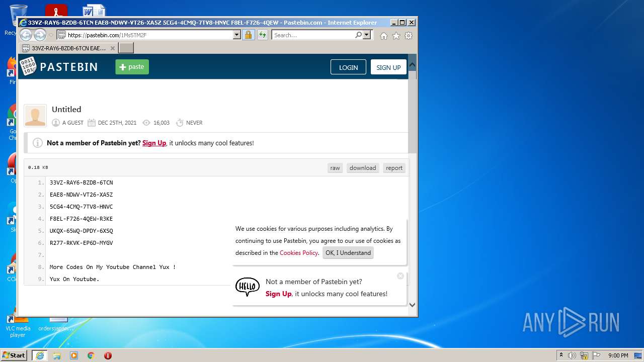Image resolution: width=644 pixels, height=362 pixels.
Task: Open the Adobe Reader desktop icon
Action: (56, 11)
